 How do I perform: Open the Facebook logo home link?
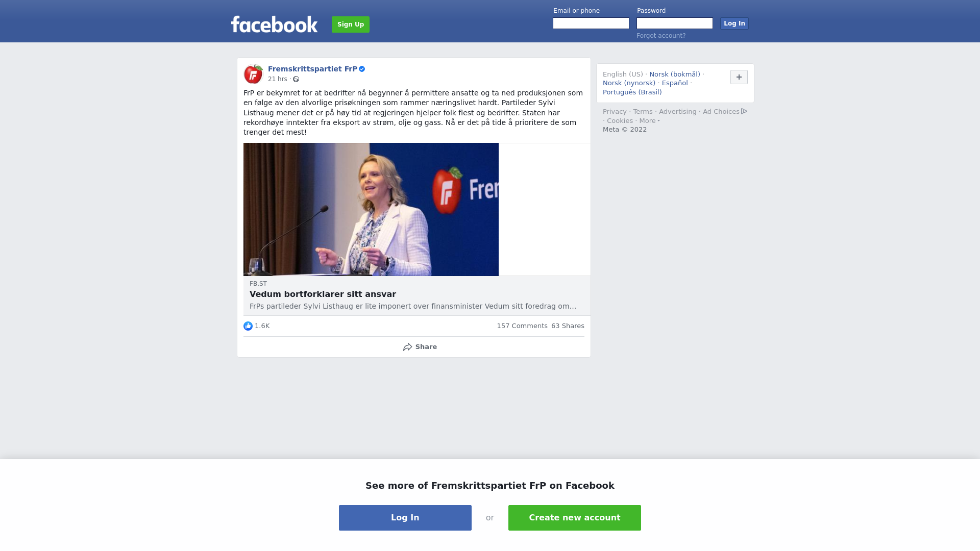(274, 24)
